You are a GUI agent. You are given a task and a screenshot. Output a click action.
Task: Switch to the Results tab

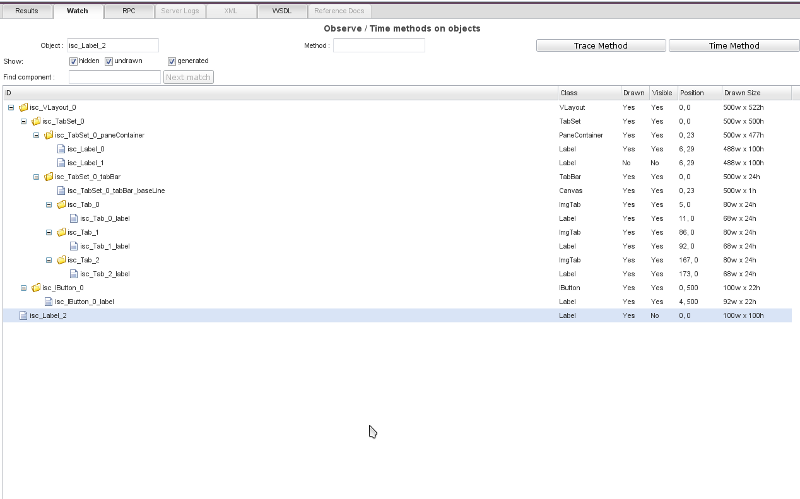[27, 10]
